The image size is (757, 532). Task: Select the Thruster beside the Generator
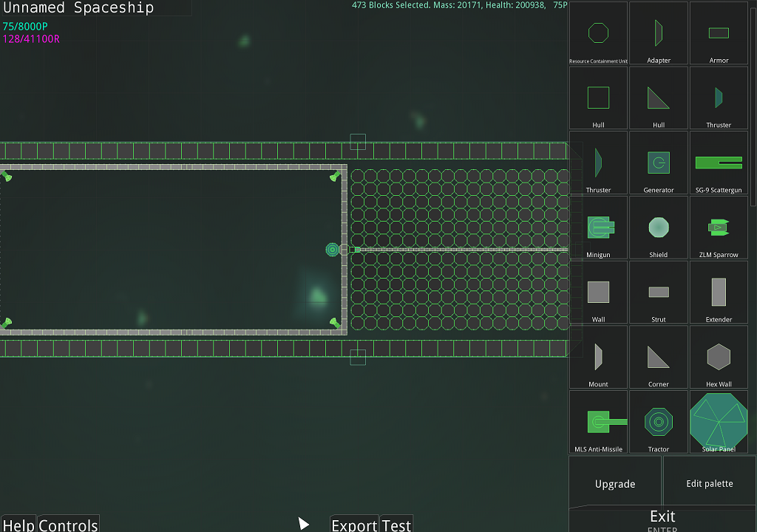point(598,163)
